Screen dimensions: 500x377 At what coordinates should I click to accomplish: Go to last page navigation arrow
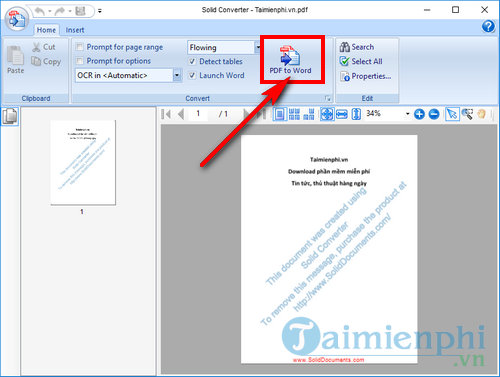[x=263, y=114]
